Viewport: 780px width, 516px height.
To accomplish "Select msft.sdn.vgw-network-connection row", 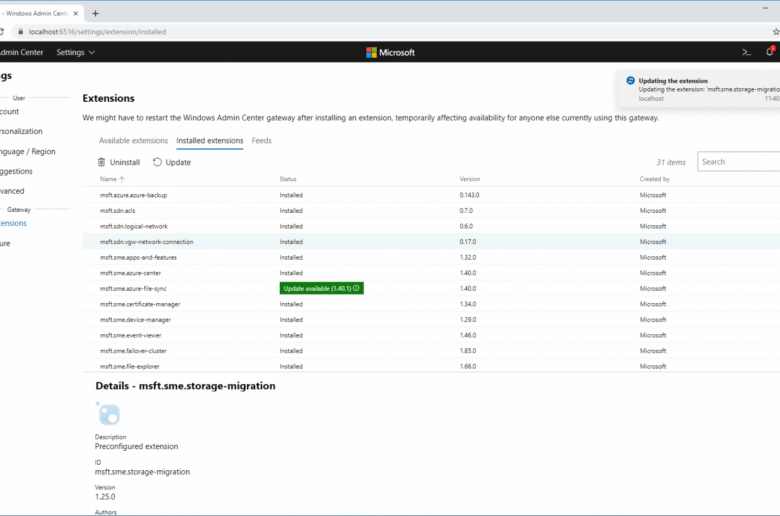I will click(x=431, y=241).
